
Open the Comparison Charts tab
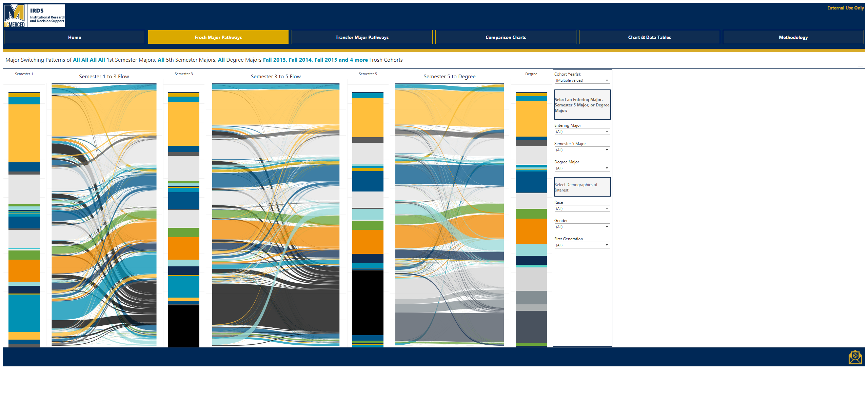(506, 37)
